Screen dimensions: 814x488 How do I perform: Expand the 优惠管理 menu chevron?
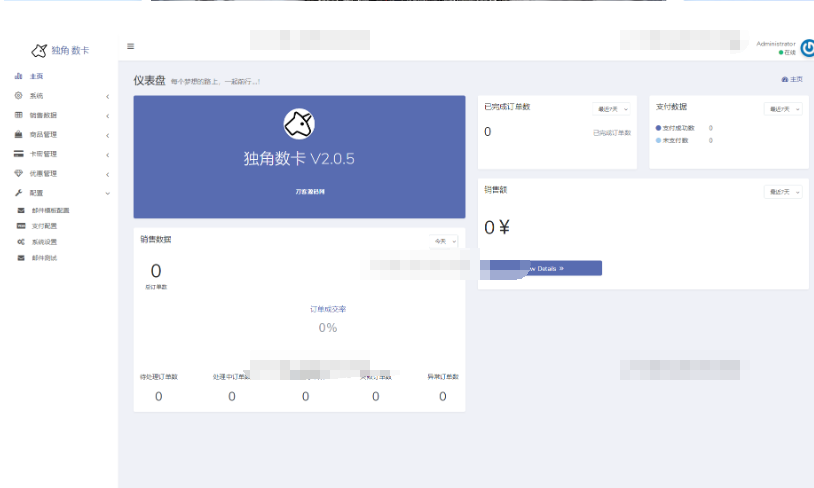(107, 174)
